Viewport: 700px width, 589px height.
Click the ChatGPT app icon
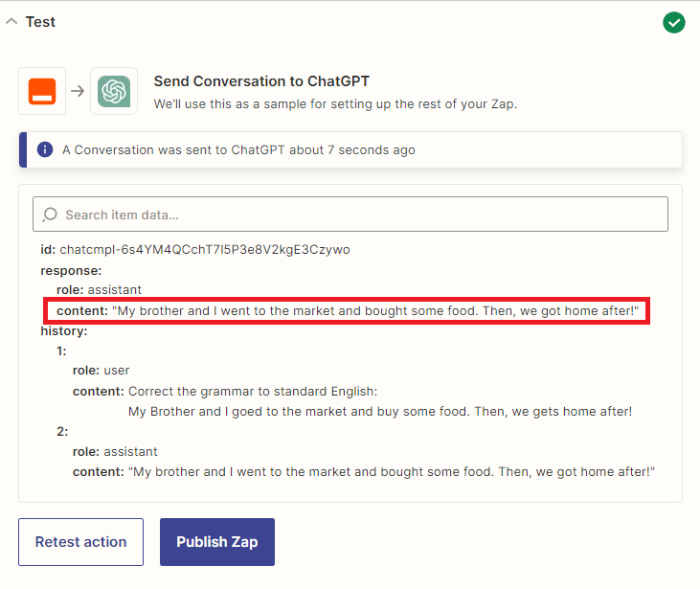tap(114, 91)
